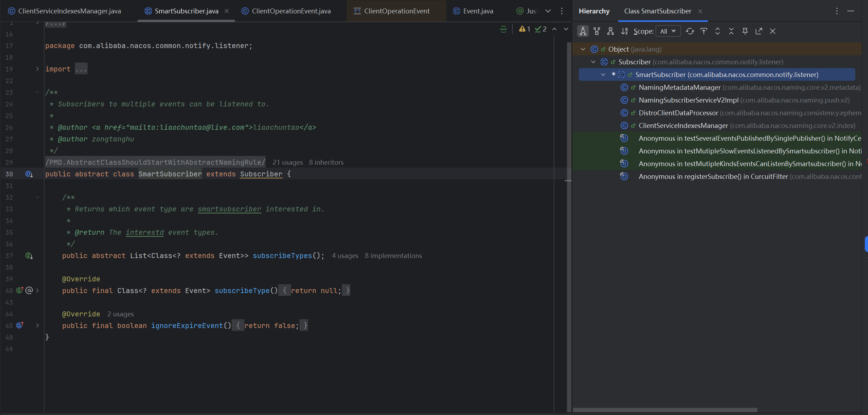Collapse all hierarchy nodes
The height and width of the screenshot is (415, 868).
pyautogui.click(x=731, y=31)
